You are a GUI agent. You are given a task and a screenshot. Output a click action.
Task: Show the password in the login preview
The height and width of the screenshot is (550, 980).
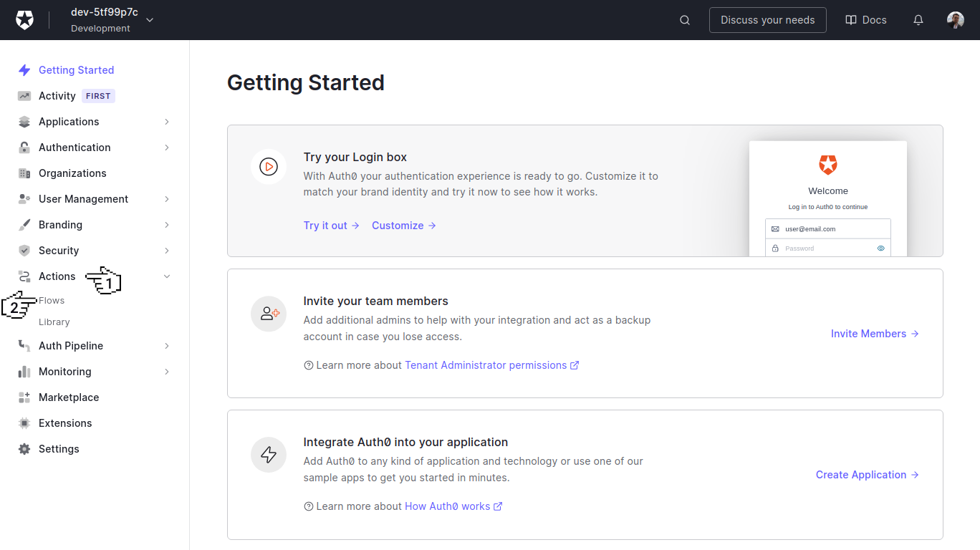pyautogui.click(x=881, y=247)
